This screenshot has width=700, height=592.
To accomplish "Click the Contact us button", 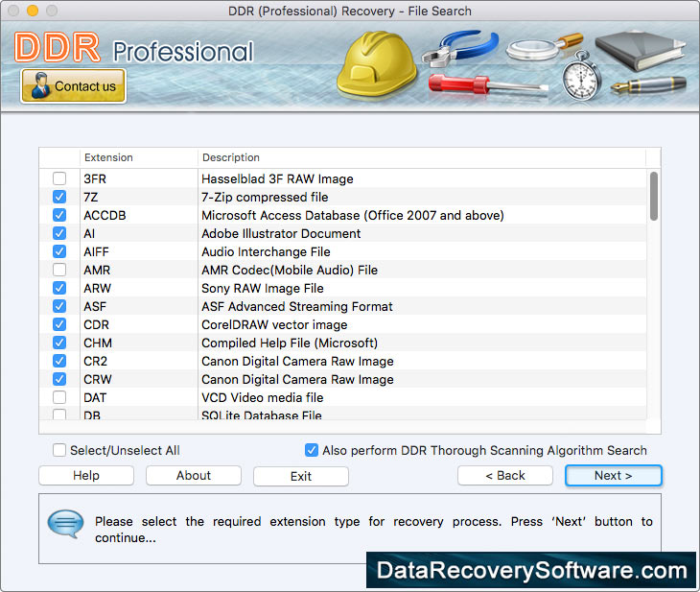I will [73, 85].
